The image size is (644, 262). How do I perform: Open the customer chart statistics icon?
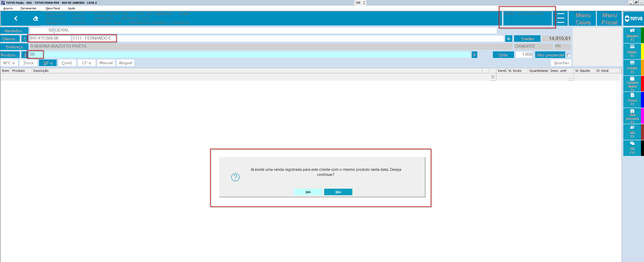coord(509,39)
